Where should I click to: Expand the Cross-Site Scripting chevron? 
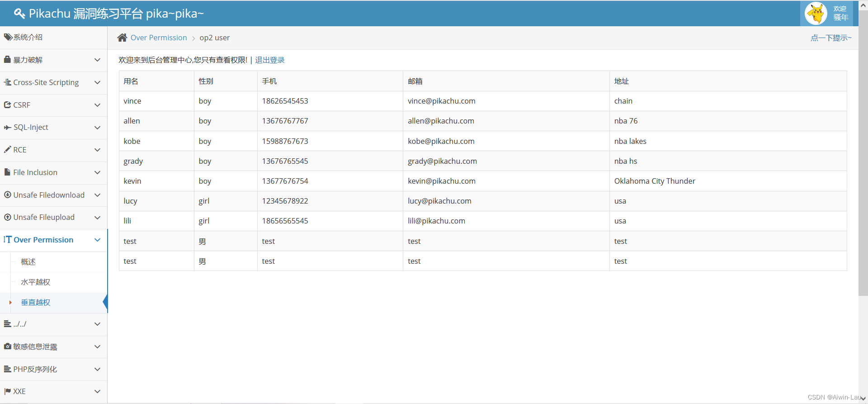97,82
